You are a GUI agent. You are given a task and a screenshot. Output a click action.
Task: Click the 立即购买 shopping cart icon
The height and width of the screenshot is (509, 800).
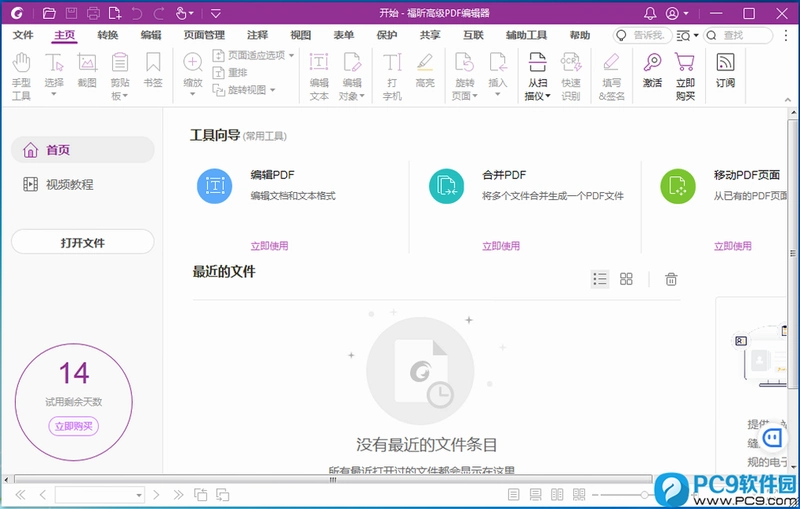click(x=685, y=76)
